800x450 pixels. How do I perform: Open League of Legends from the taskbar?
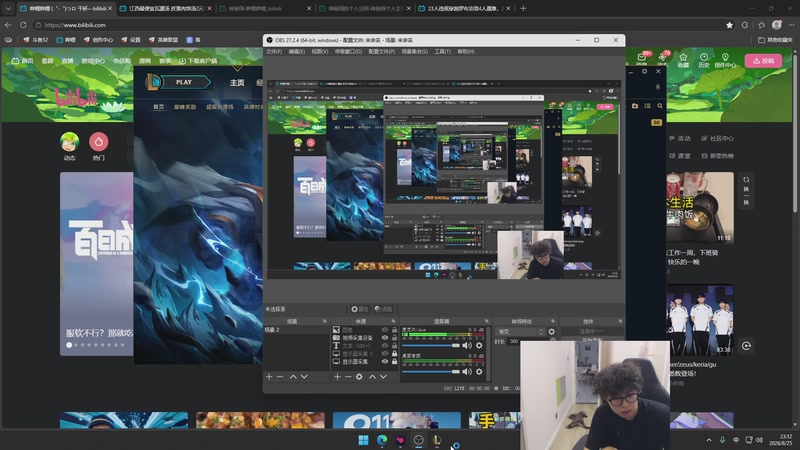click(x=437, y=440)
